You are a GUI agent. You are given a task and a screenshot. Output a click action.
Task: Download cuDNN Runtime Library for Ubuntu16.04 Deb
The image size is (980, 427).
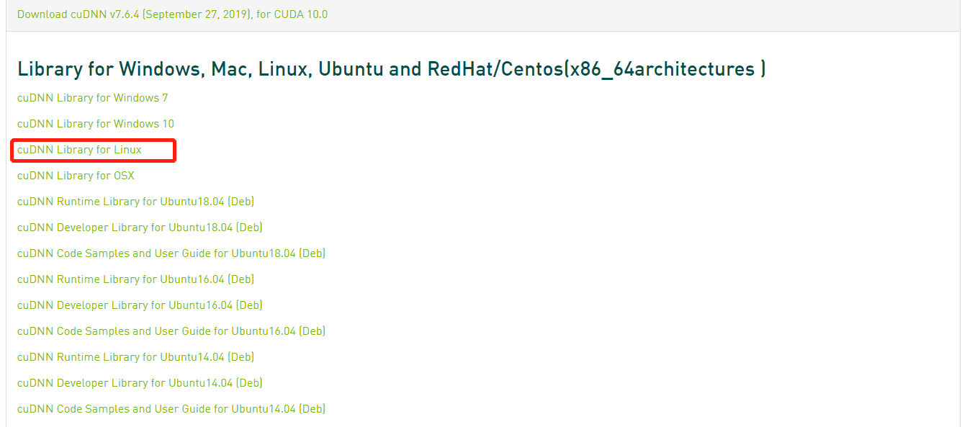pos(135,279)
